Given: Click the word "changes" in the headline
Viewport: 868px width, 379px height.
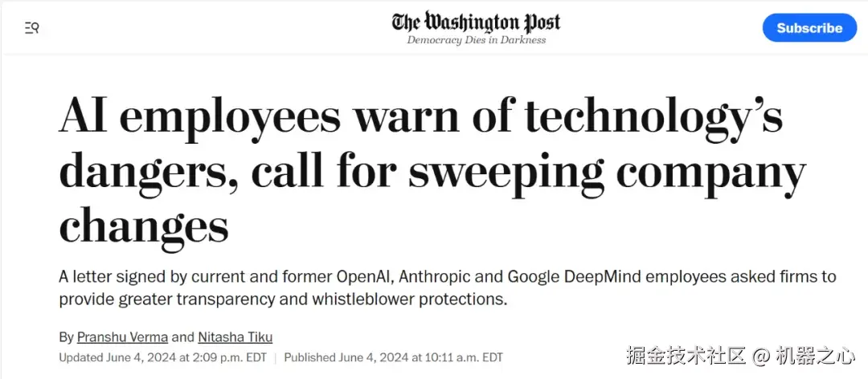Looking at the screenshot, I should coord(143,225).
